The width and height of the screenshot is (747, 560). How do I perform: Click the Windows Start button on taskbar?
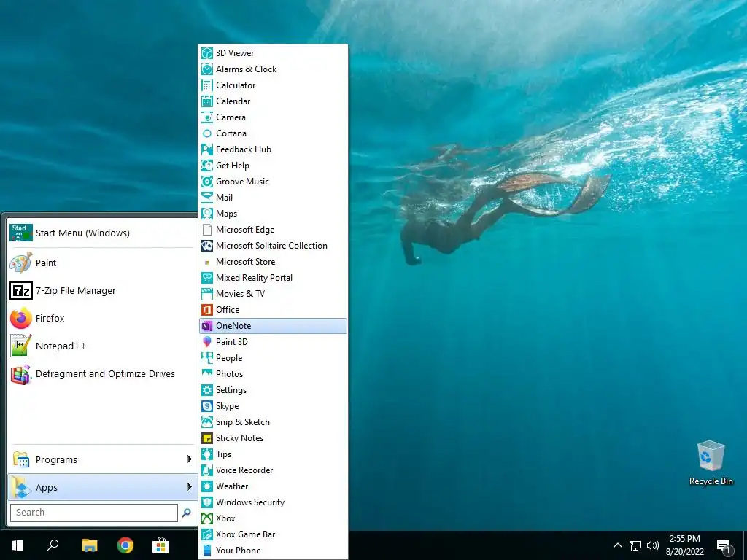[x=18, y=545]
